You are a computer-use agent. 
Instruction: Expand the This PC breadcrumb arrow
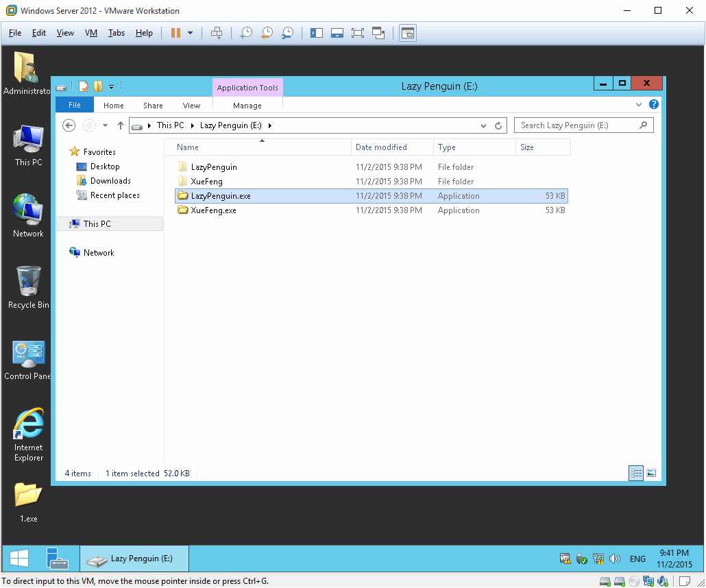tap(192, 125)
